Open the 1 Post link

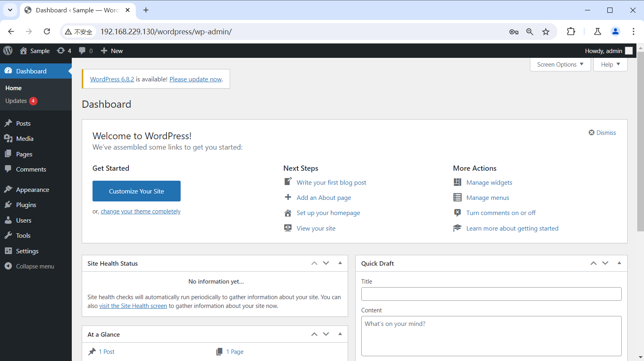tap(106, 351)
